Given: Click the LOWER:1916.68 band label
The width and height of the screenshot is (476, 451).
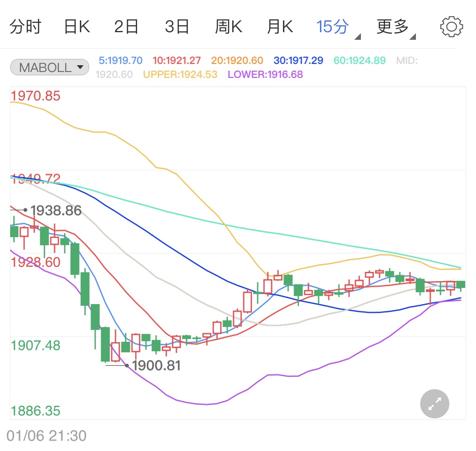Looking at the screenshot, I should click(x=265, y=75).
